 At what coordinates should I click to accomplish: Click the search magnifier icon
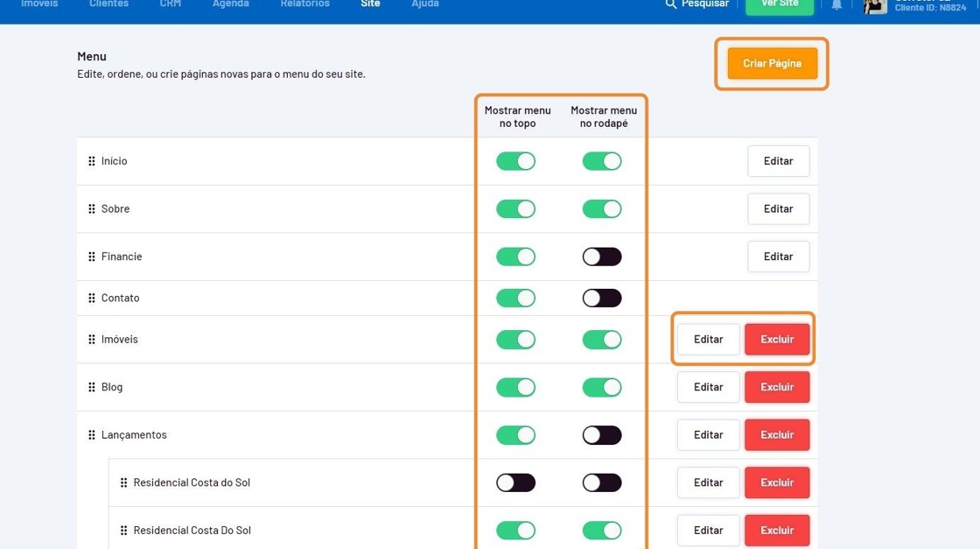(671, 4)
